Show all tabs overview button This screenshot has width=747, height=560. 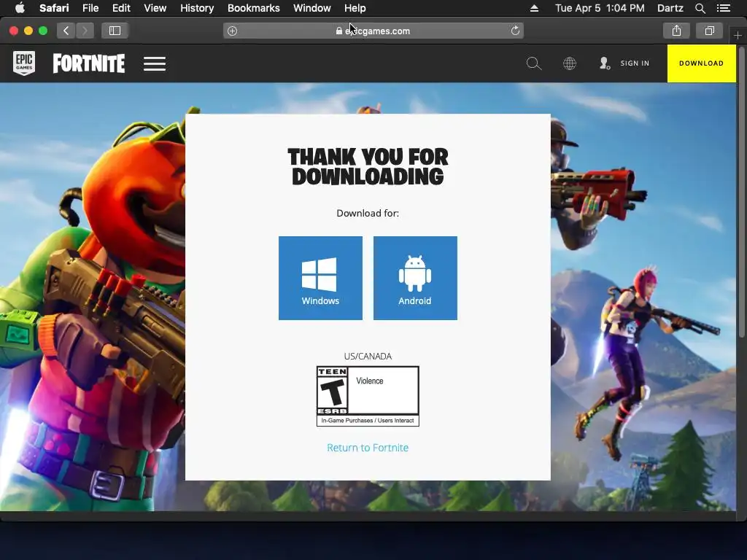[709, 31]
